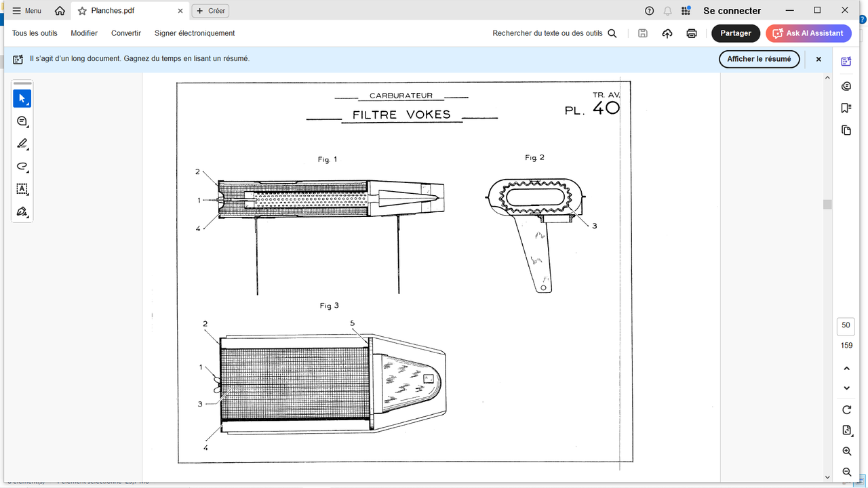Click the drag handle atop the tool palette
This screenshot has height=488, width=868.
click(x=22, y=83)
